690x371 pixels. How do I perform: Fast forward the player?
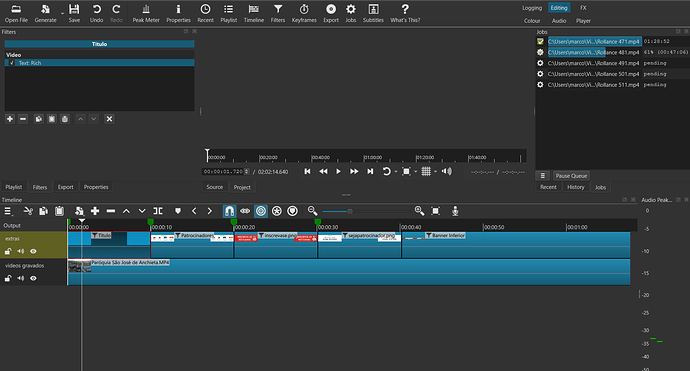[354, 172]
